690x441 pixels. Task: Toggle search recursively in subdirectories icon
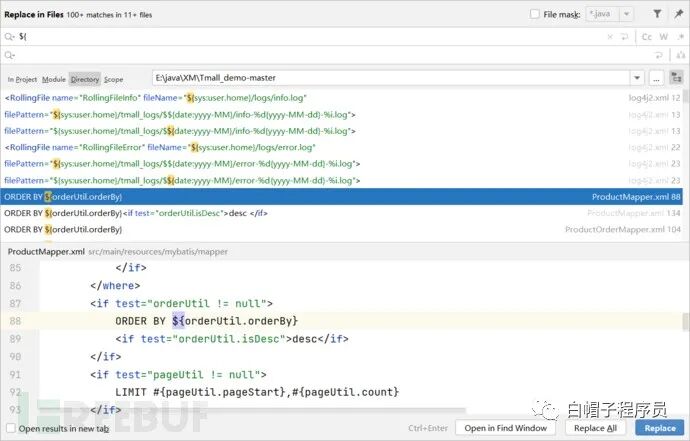tap(676, 78)
